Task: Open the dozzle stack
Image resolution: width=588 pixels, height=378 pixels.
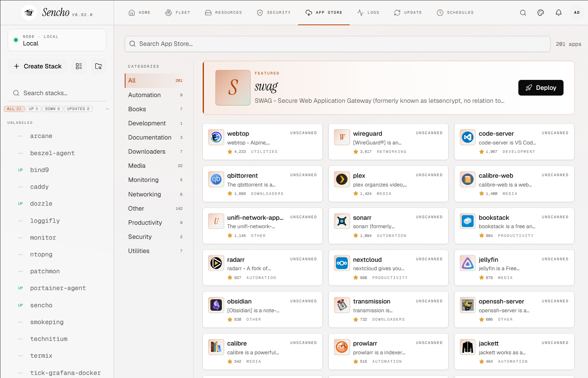Action: pos(57,204)
